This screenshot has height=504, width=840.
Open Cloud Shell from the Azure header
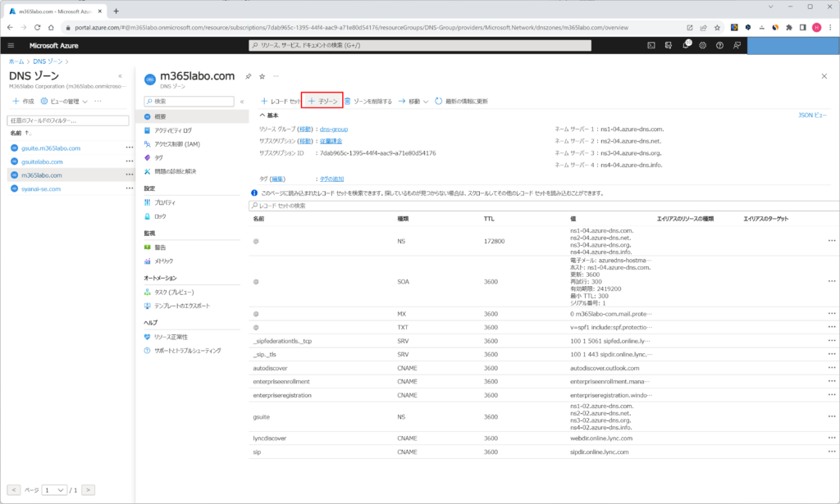click(x=651, y=45)
